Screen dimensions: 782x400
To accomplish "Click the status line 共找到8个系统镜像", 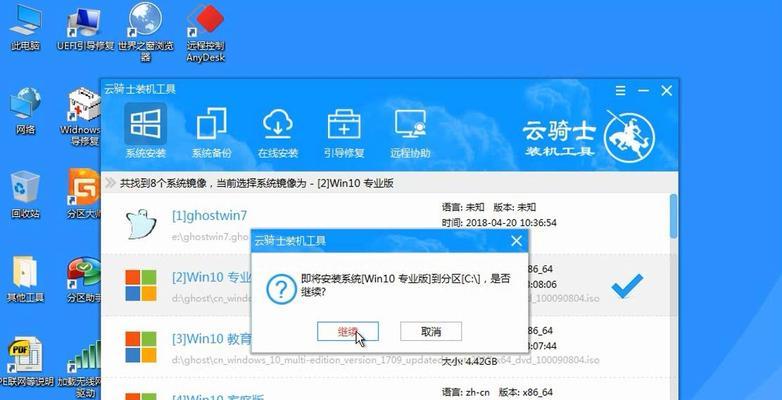I will [257, 184].
